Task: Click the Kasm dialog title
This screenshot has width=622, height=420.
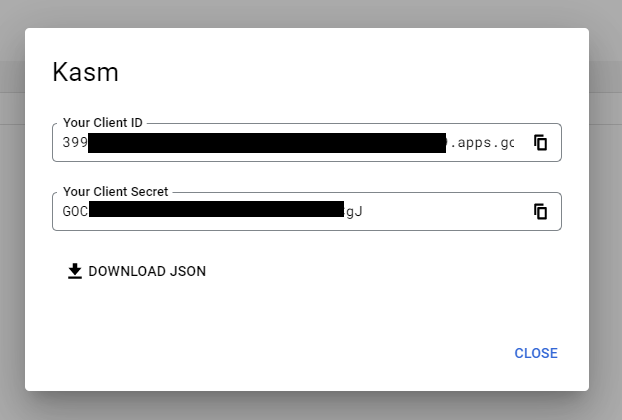Action: coord(84,73)
